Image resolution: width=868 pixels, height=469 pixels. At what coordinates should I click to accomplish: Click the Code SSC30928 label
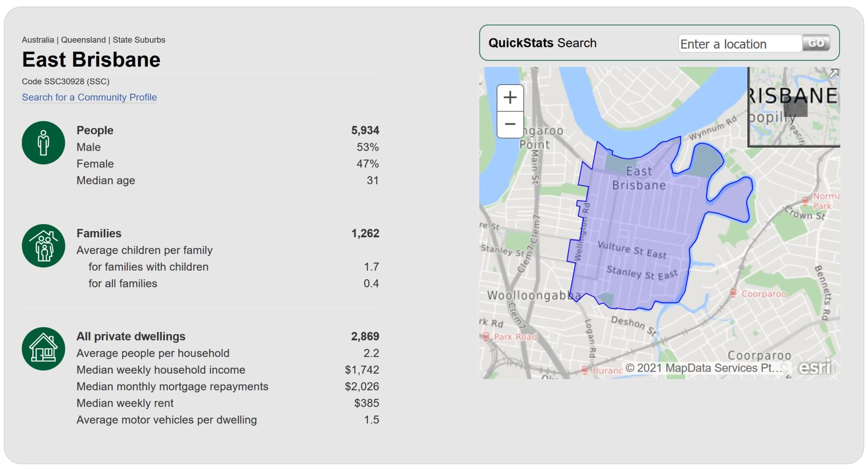click(66, 81)
